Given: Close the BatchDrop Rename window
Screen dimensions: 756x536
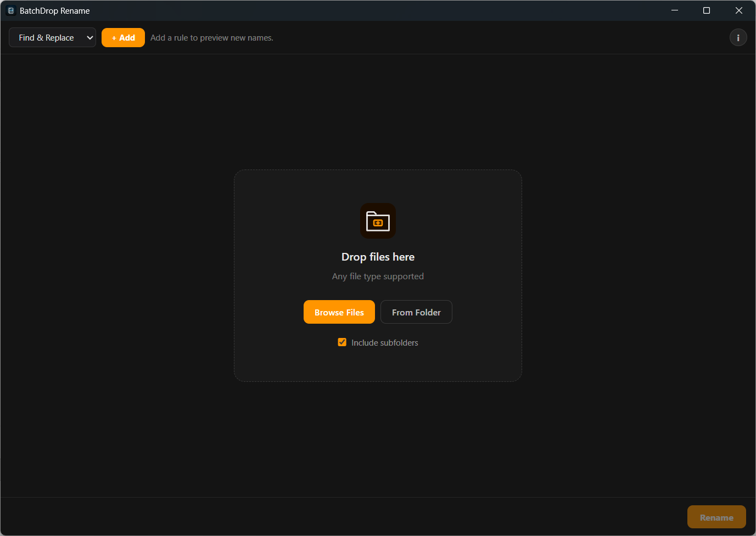Looking at the screenshot, I should click(x=739, y=10).
